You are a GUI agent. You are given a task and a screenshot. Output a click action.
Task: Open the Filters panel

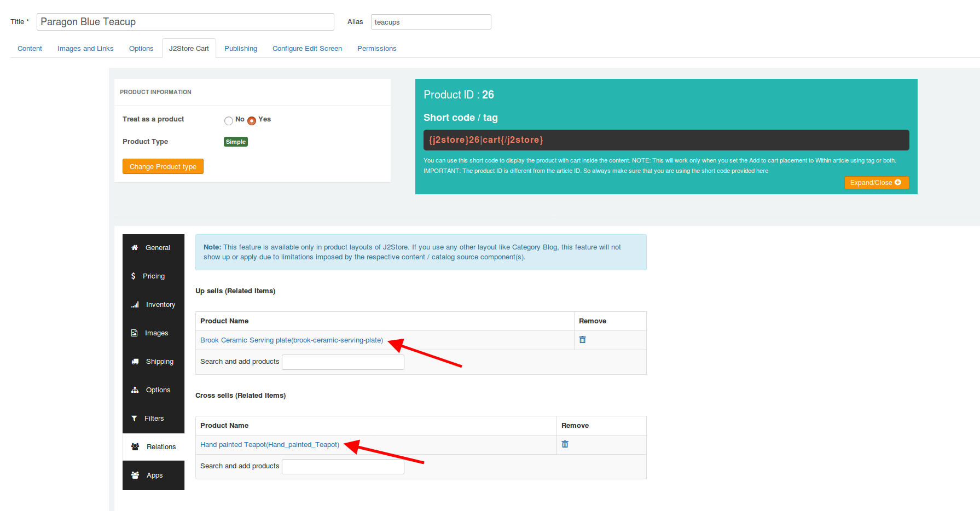click(154, 418)
